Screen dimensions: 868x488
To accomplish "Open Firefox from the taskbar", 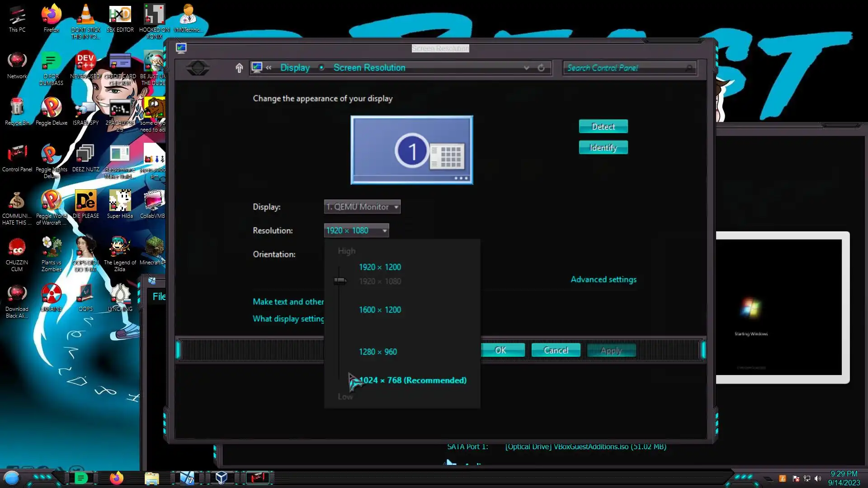I will pos(116,478).
